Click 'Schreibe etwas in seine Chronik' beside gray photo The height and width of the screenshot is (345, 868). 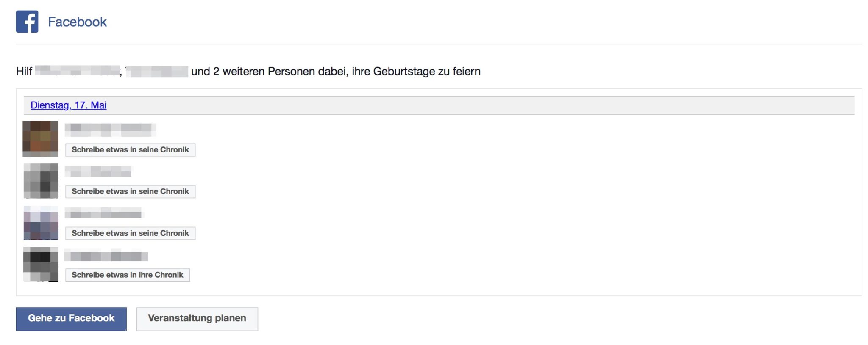tap(130, 191)
